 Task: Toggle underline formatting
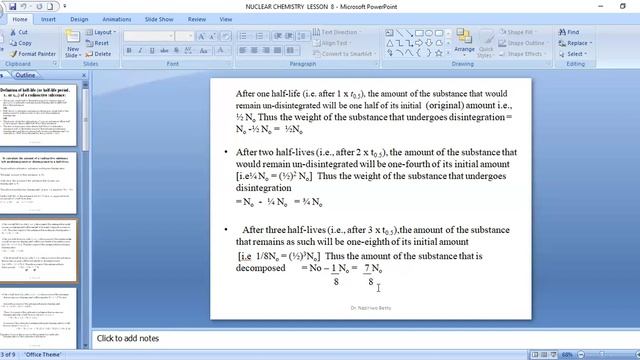[152, 50]
